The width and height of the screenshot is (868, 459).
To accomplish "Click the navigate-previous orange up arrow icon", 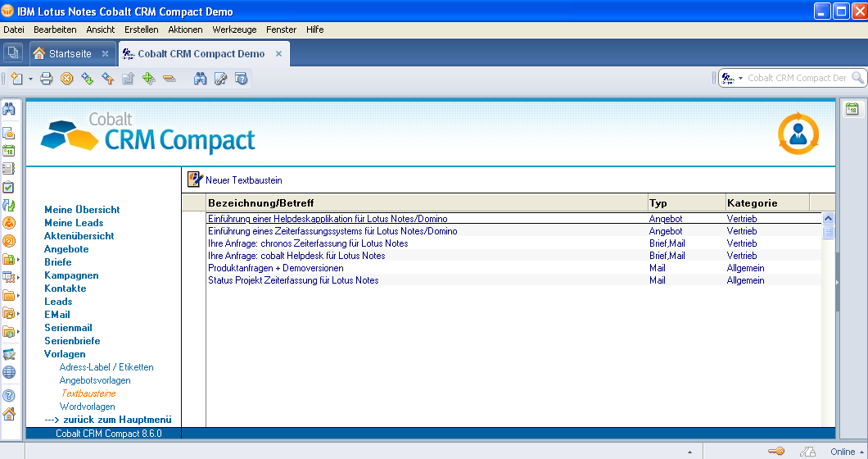I will [x=108, y=79].
